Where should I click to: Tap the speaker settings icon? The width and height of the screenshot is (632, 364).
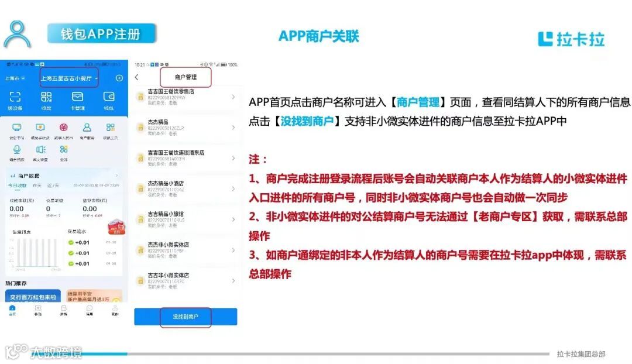pos(40,149)
